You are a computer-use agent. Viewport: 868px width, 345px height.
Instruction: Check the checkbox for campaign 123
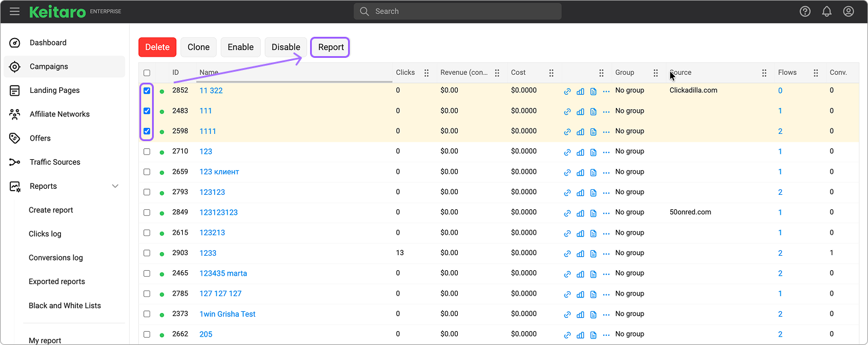tap(147, 151)
